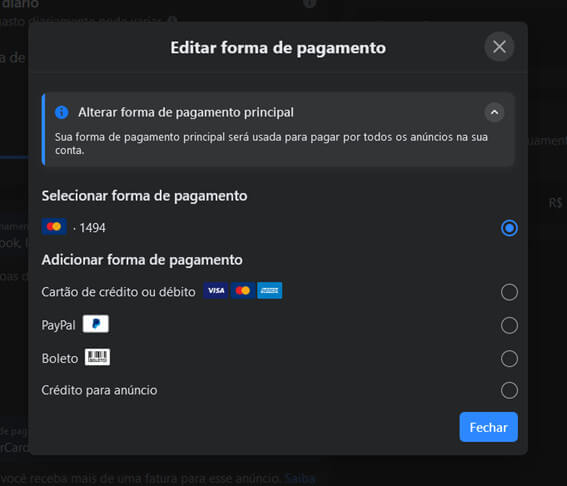Collapse the Alterar forma de pagamento principal notice
Viewport: 567px width, 486px height.
(x=494, y=112)
